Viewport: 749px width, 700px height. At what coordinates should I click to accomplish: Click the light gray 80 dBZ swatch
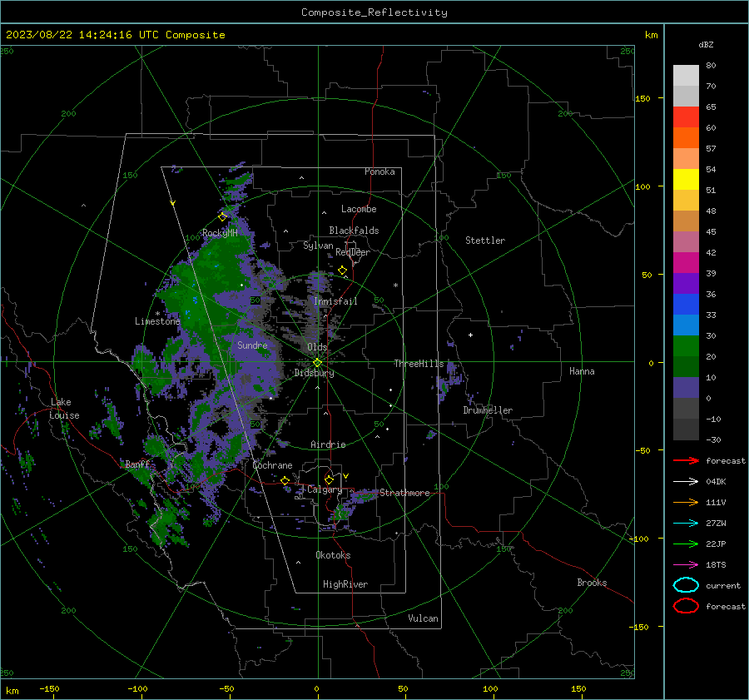[x=686, y=76]
